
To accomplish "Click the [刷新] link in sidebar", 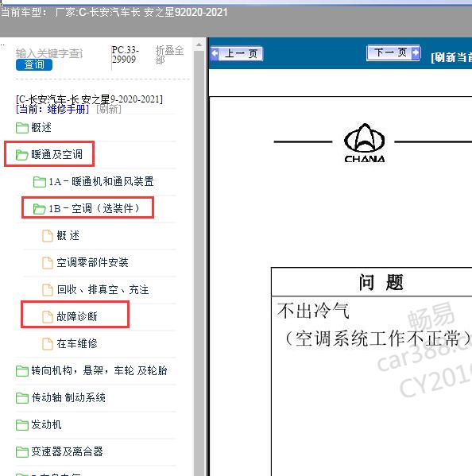I will tap(109, 109).
